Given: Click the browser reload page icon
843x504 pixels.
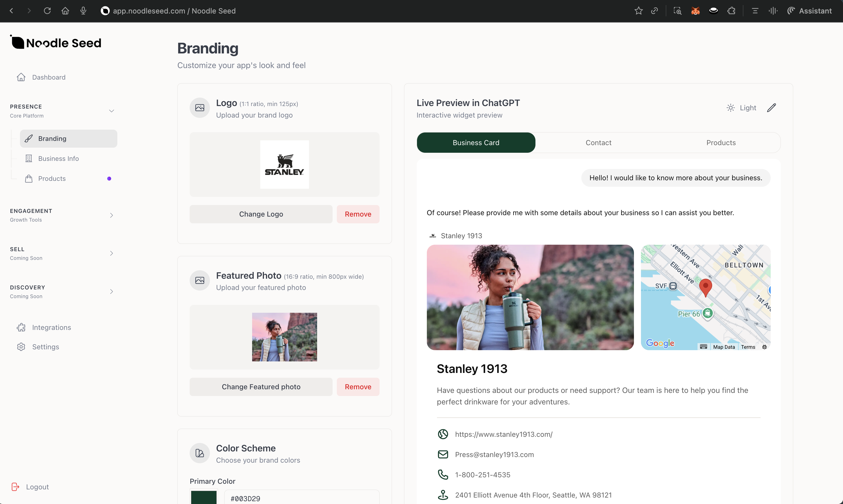Looking at the screenshot, I should point(47,11).
